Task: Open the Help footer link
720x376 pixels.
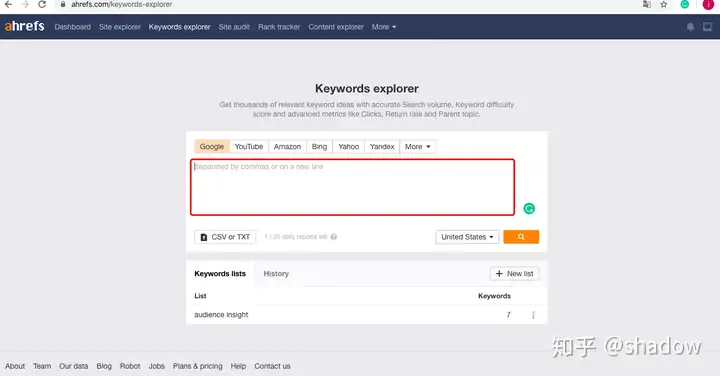Action: point(238,366)
